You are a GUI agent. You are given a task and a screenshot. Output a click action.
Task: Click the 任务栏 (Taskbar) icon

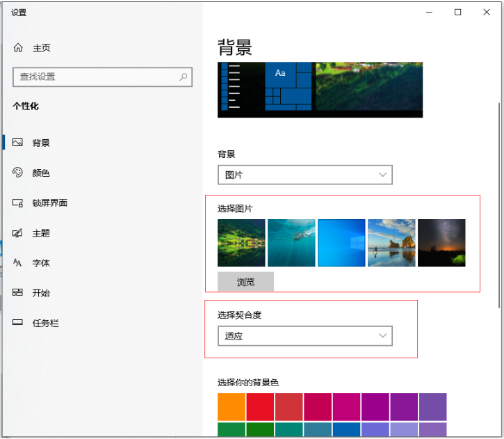18,323
